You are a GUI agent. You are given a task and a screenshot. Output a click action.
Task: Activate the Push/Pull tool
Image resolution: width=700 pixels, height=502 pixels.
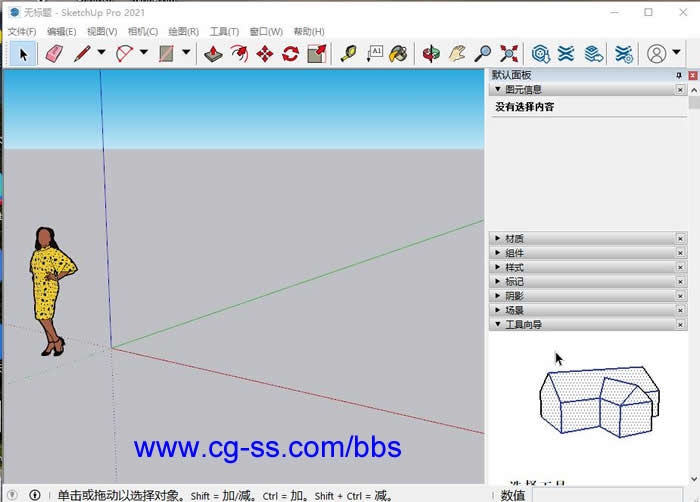click(x=213, y=53)
